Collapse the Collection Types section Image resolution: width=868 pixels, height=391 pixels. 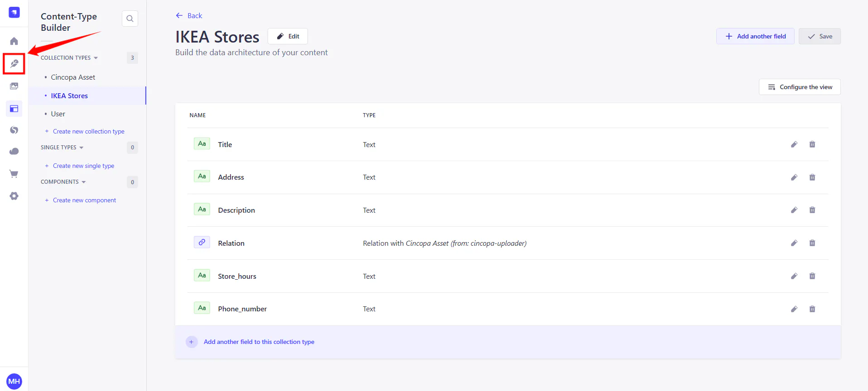[69, 58]
